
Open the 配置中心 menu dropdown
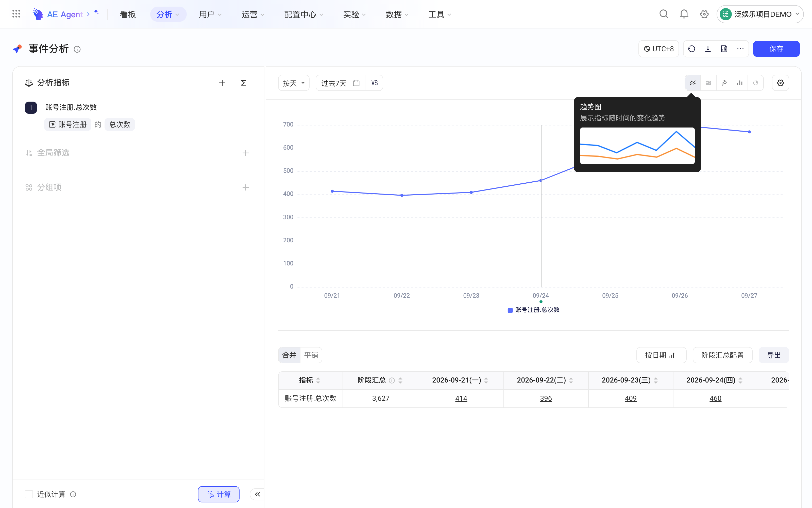[303, 14]
